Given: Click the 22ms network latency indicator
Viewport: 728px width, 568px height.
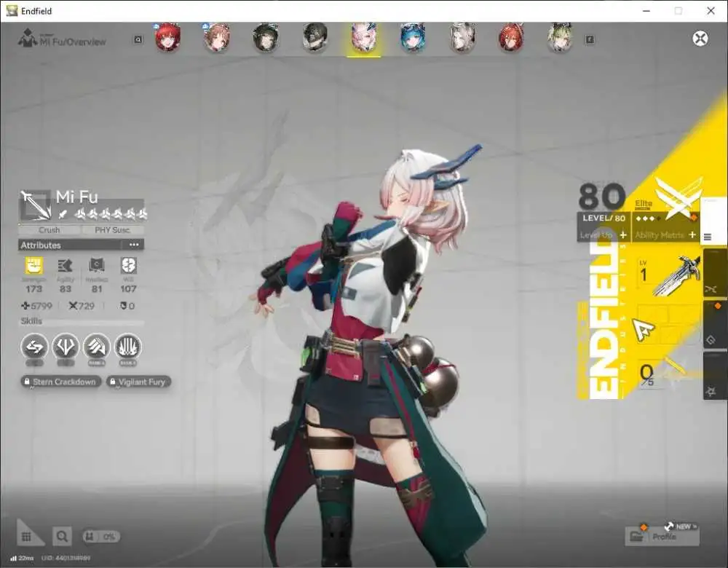Looking at the screenshot, I should 23,558.
